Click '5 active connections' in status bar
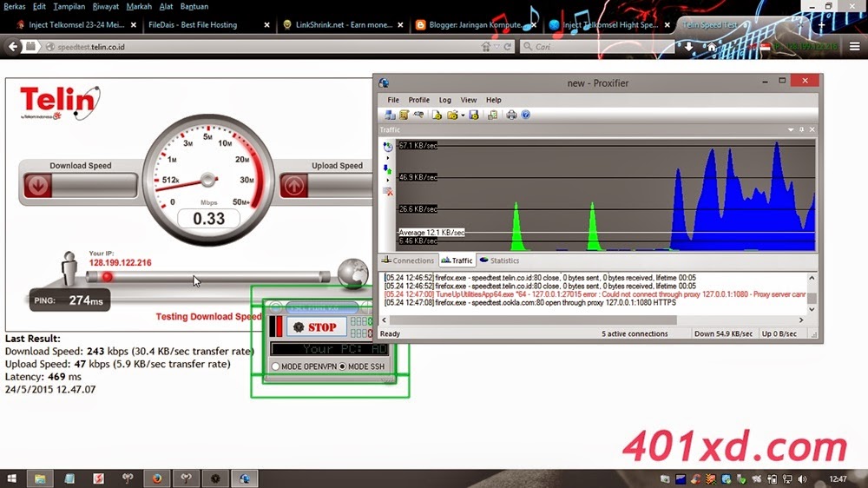 (x=635, y=334)
